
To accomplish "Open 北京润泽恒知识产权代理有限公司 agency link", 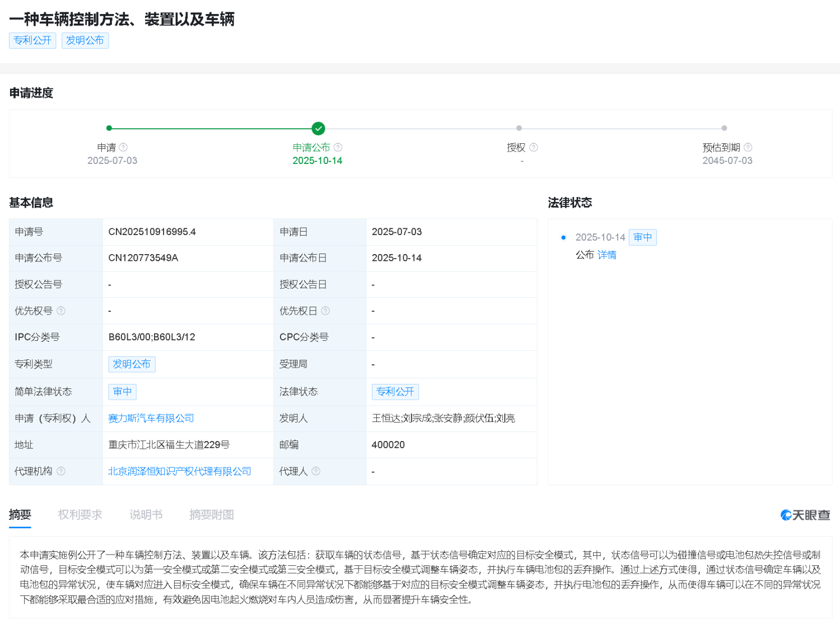I will pyautogui.click(x=179, y=471).
